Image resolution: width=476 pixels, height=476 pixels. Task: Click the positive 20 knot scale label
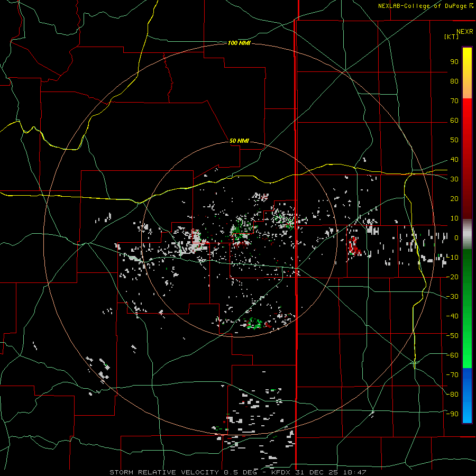[454, 199]
